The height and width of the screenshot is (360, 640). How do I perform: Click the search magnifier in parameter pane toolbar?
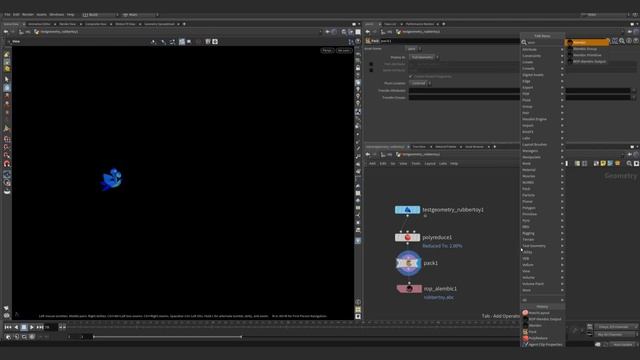click(622, 41)
